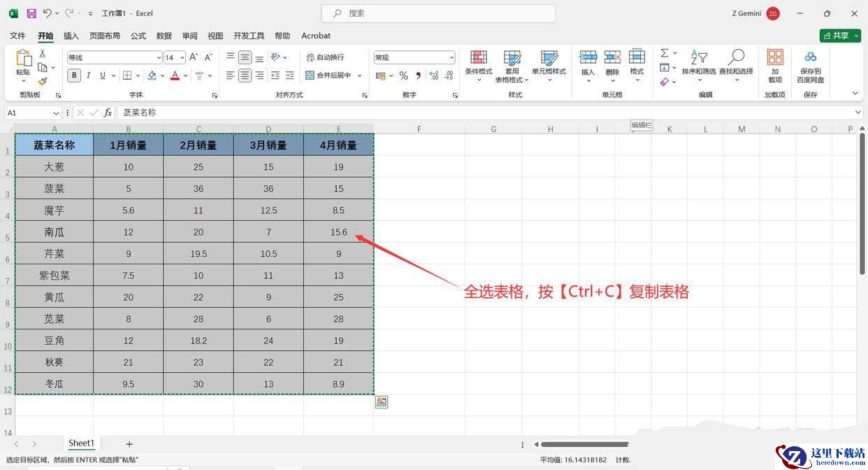The height and width of the screenshot is (470, 868).
Task: Open the number format dropdown (常规)
Action: pyautogui.click(x=451, y=58)
